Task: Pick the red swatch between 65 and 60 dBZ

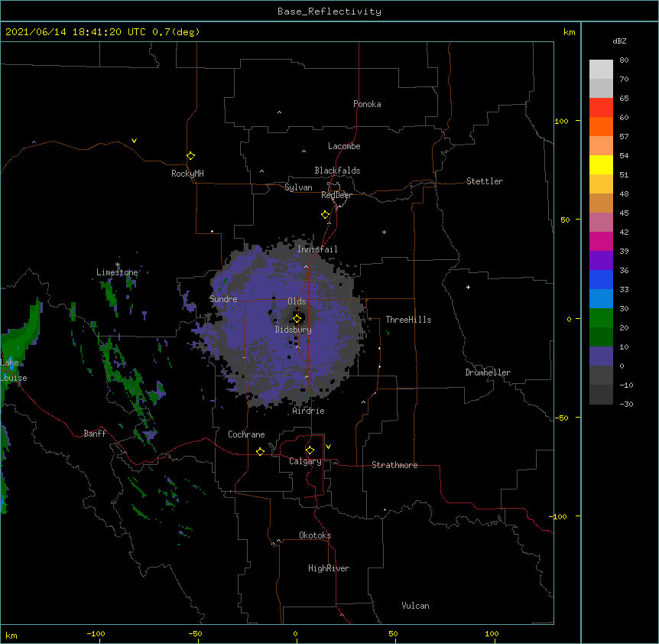Action: (x=601, y=107)
